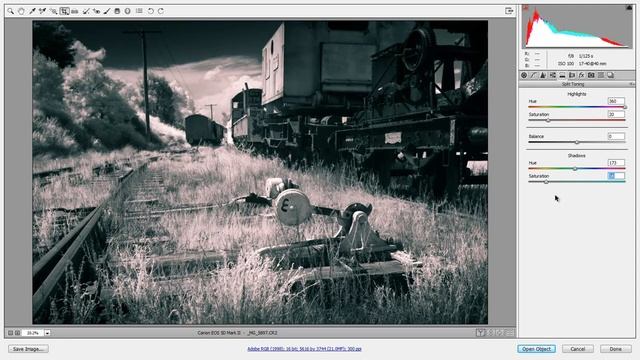Click the Shadows Hue slider handle
Image resolution: width=640 pixels, height=360 pixels.
[575, 169]
